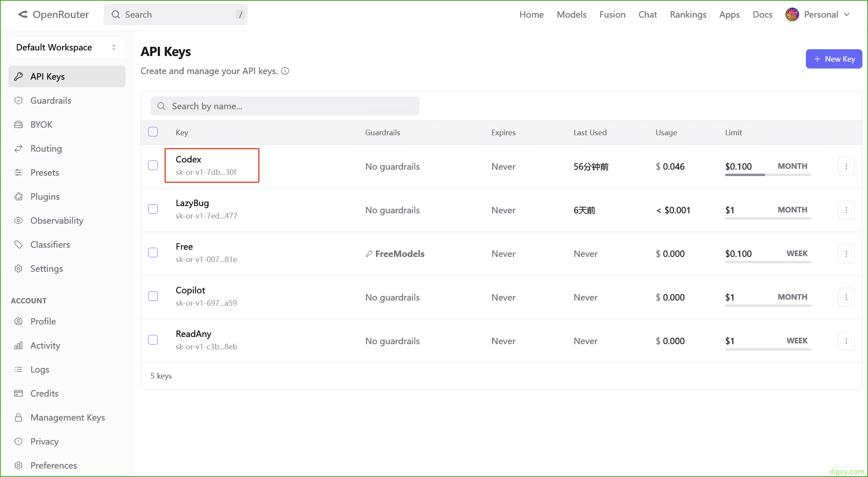868x477 pixels.
Task: Click the Personal account avatar
Action: tap(792, 14)
